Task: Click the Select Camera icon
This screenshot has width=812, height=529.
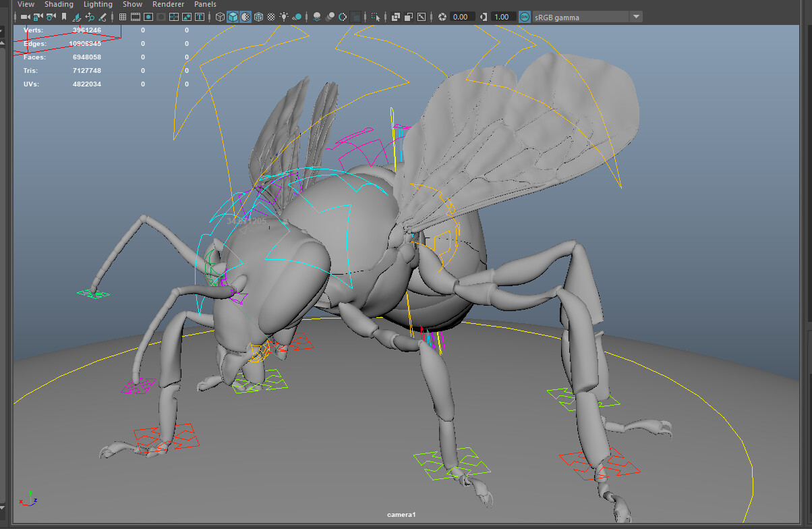Action: coord(26,17)
